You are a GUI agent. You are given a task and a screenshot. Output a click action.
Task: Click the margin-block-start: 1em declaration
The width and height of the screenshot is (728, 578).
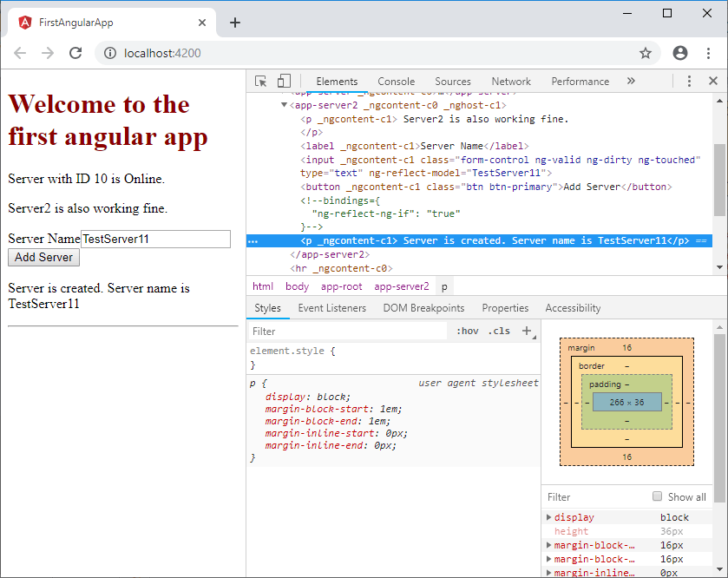[x=333, y=409]
